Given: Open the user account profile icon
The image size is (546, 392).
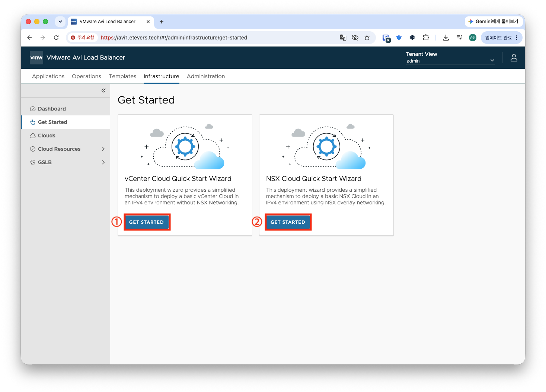Looking at the screenshot, I should 514,58.
